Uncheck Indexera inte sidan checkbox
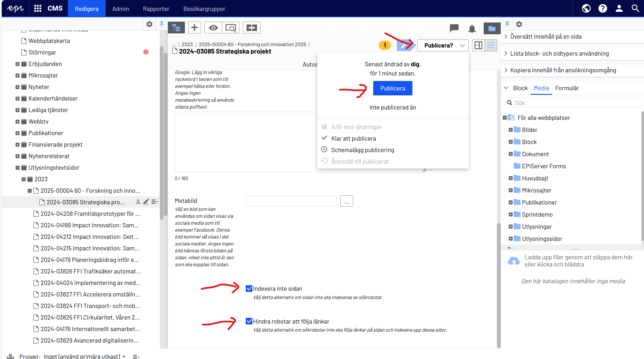This screenshot has height=359, width=644. 249,288
